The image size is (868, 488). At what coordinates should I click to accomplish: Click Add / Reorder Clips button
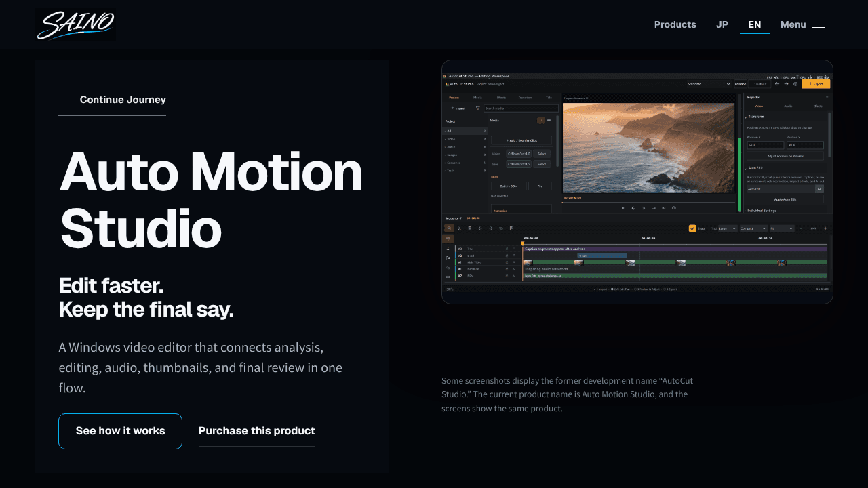[x=521, y=140]
